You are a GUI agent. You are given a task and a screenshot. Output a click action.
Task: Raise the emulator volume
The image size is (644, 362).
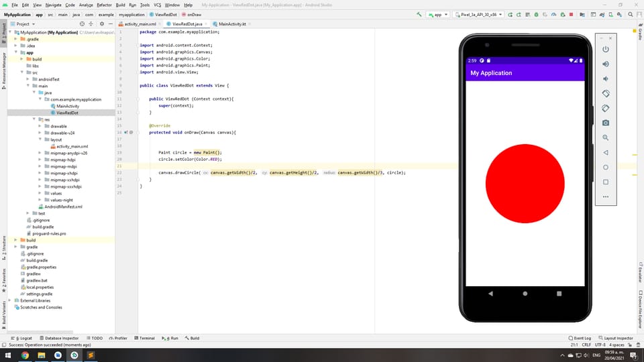[x=606, y=64]
